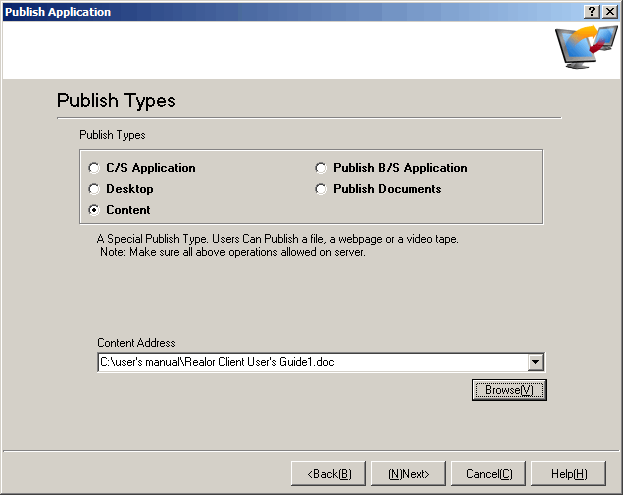Pick the Publish B/S Application option
Image resolution: width=624 pixels, height=495 pixels.
pyautogui.click(x=322, y=168)
